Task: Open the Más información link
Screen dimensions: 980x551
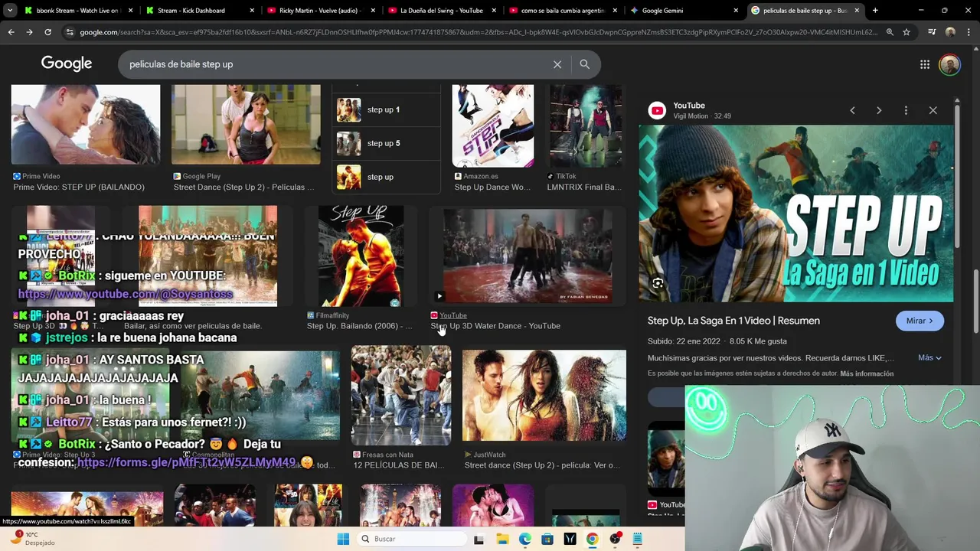Action: tap(867, 373)
